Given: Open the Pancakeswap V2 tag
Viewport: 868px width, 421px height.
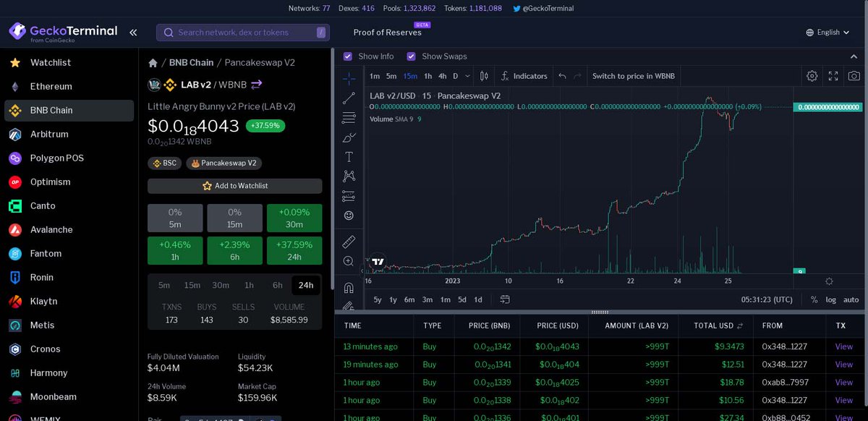Looking at the screenshot, I should click(x=224, y=163).
